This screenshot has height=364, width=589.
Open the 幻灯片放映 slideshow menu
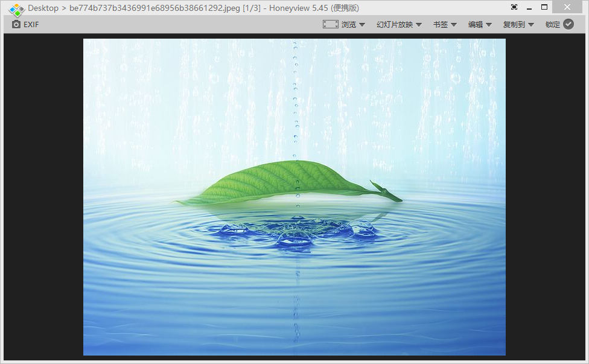pos(395,24)
